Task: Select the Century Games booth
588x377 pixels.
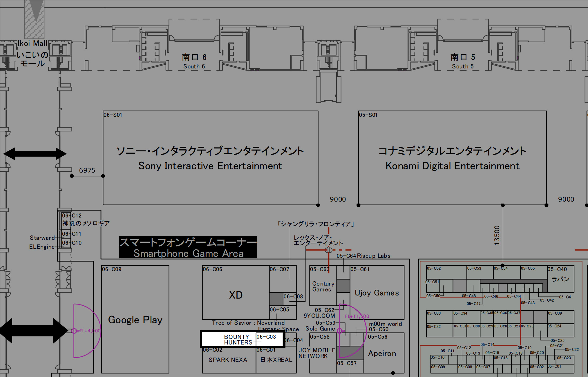Action: click(x=323, y=287)
